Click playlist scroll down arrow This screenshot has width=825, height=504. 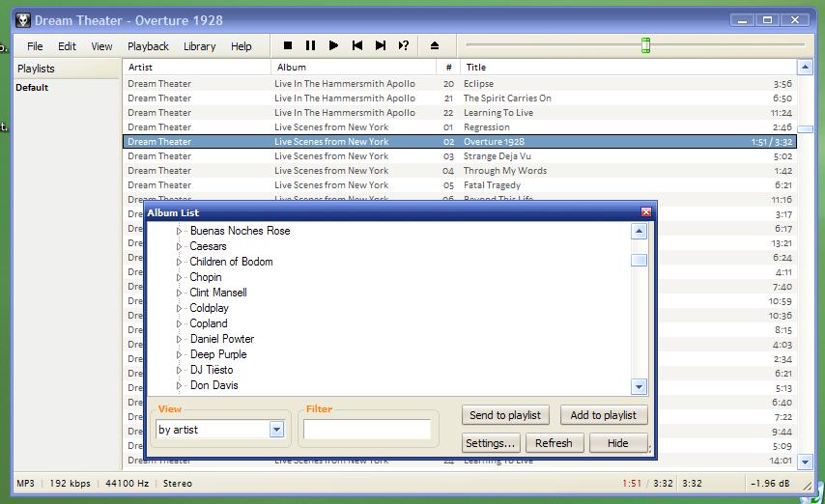(x=805, y=462)
